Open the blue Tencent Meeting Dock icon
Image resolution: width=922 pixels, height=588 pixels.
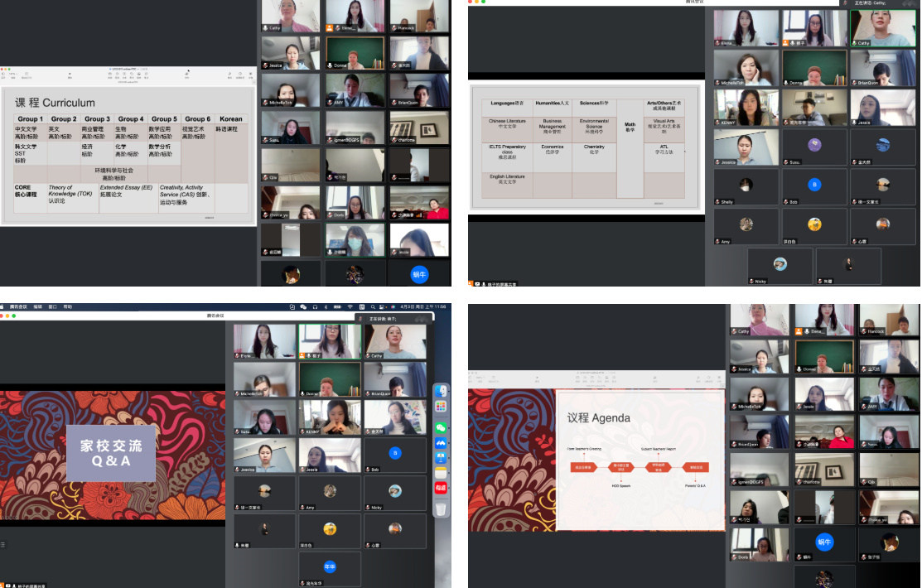click(441, 443)
